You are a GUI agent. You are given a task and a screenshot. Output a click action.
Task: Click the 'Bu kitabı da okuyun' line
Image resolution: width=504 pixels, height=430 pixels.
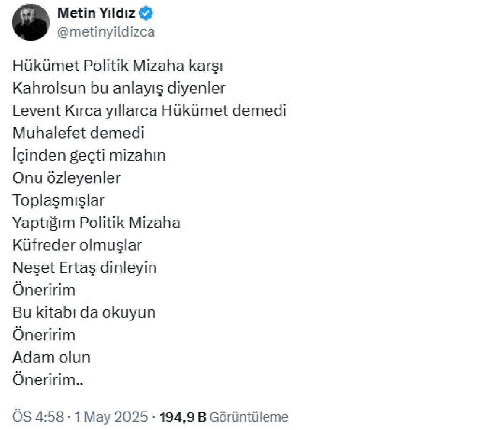pos(84,312)
